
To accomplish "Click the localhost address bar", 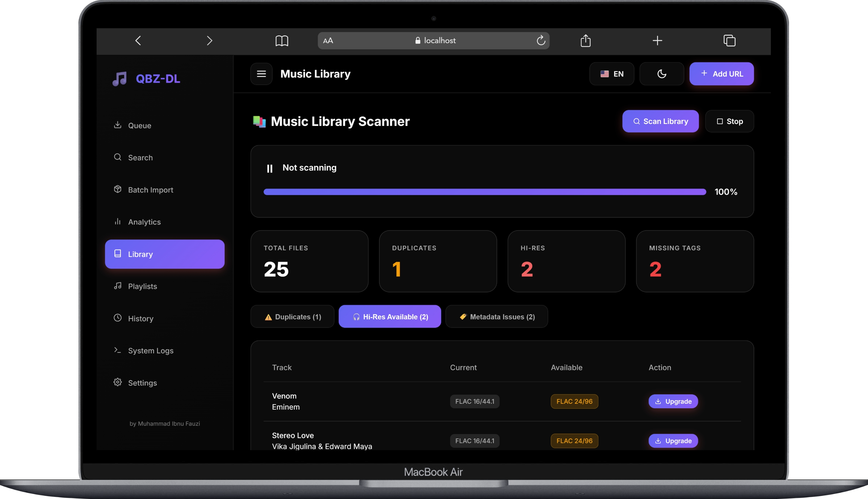I will pyautogui.click(x=434, y=41).
